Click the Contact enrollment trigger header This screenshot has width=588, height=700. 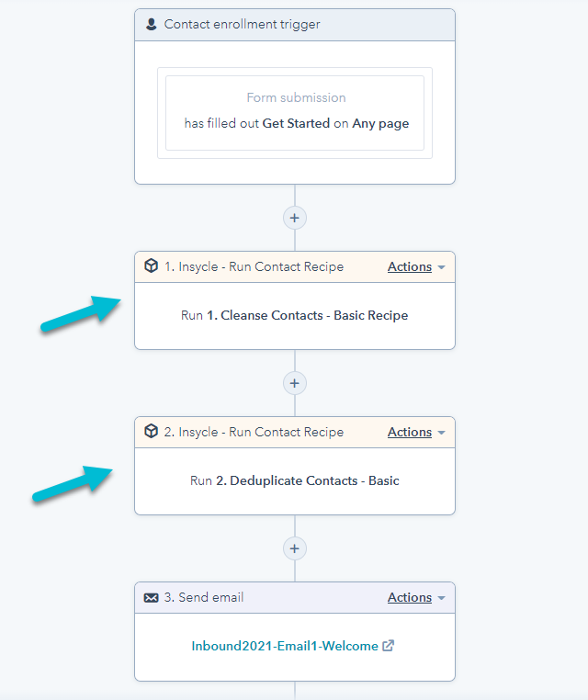tap(295, 25)
